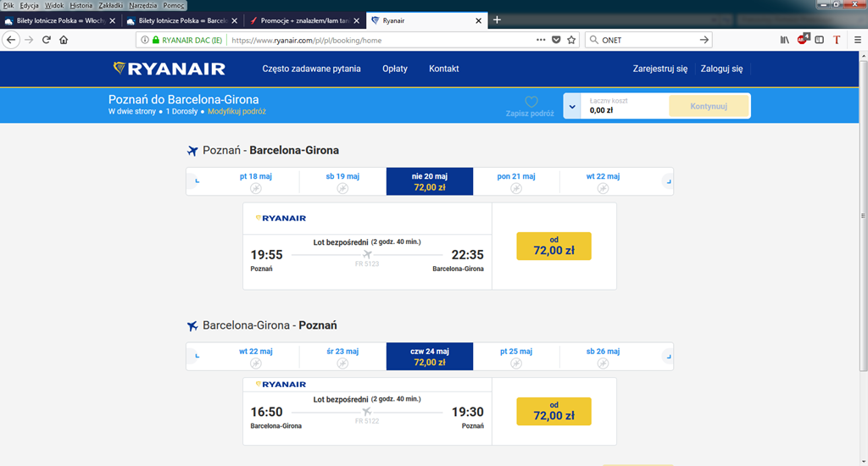The width and height of the screenshot is (868, 466).
Task: Click the browser Back arrow button
Action: [x=11, y=40]
